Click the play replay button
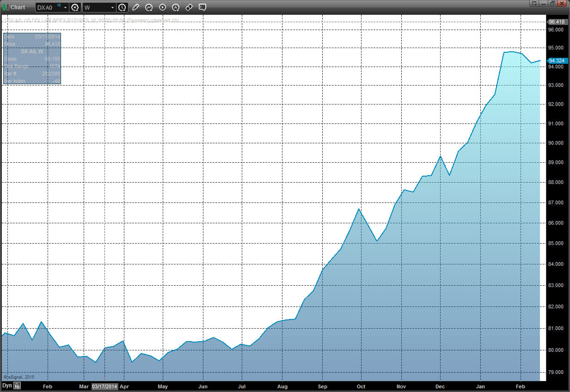570x392 pixels. tap(162, 7)
